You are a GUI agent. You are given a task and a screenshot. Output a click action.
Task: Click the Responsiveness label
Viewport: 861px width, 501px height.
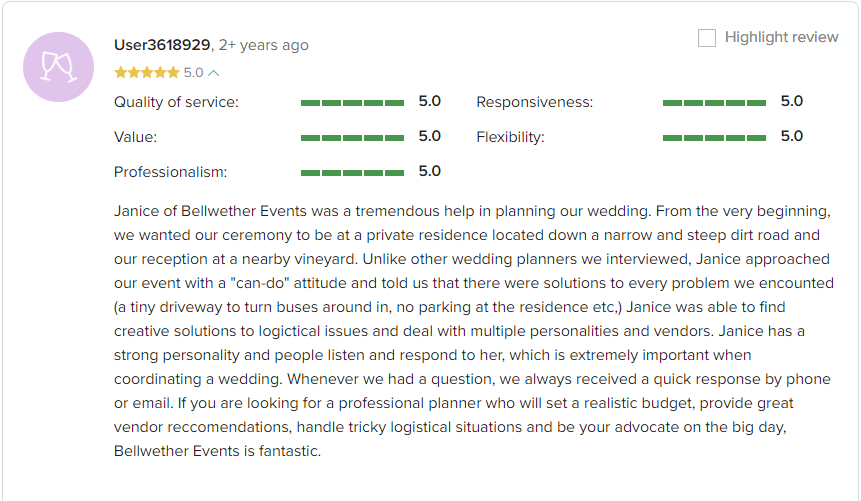pyautogui.click(x=534, y=102)
